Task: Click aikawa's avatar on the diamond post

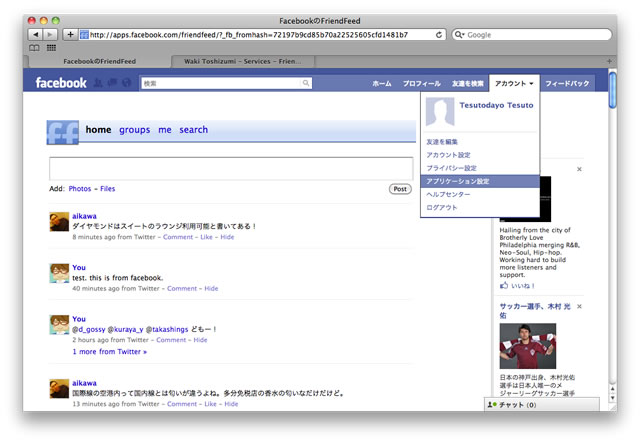Action: click(x=59, y=222)
